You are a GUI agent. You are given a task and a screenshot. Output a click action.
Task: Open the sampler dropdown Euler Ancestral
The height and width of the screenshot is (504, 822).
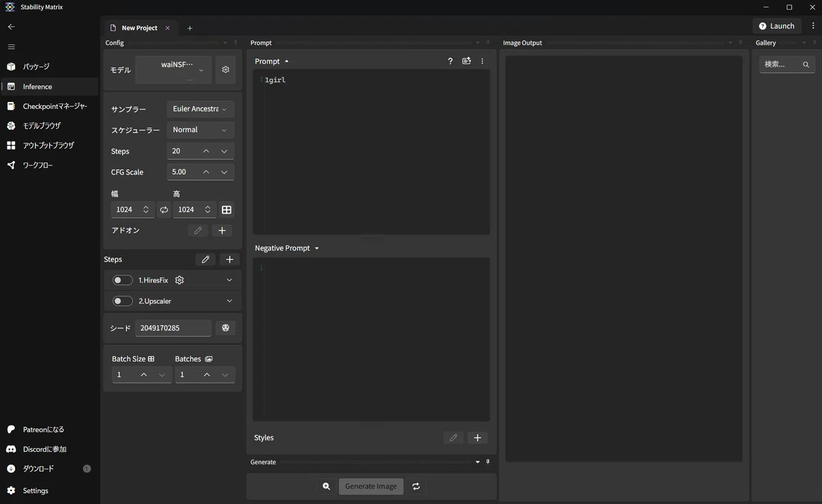(200, 109)
